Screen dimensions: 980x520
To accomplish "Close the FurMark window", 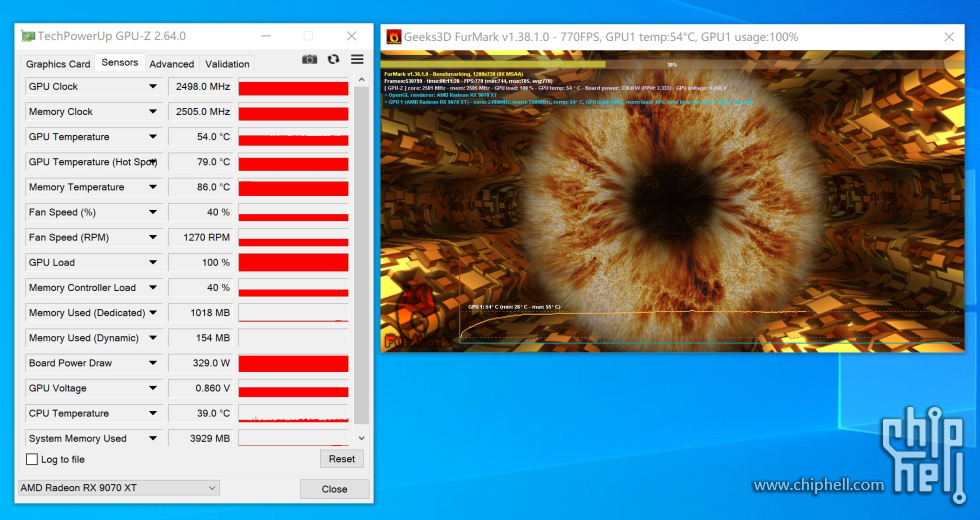I will 949,37.
